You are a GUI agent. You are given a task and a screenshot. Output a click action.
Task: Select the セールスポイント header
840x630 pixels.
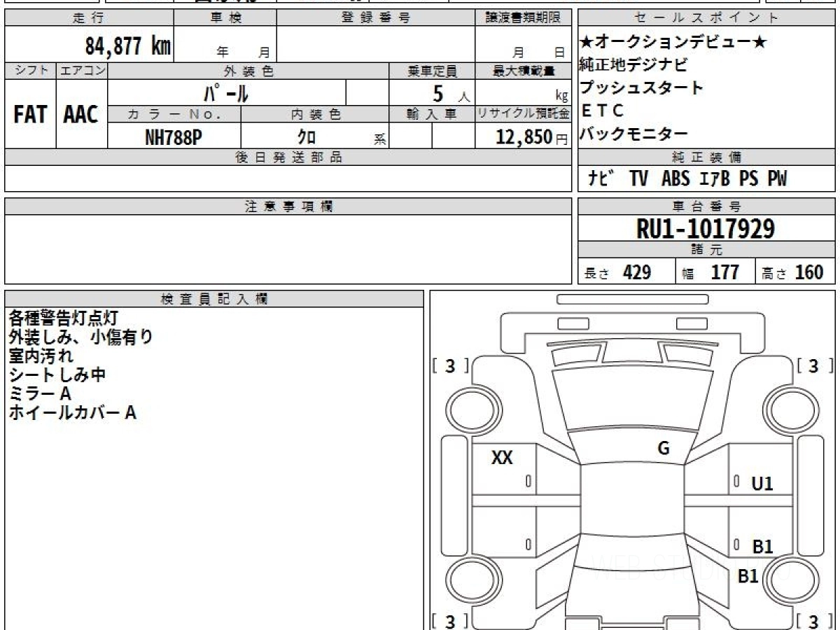[x=707, y=18]
